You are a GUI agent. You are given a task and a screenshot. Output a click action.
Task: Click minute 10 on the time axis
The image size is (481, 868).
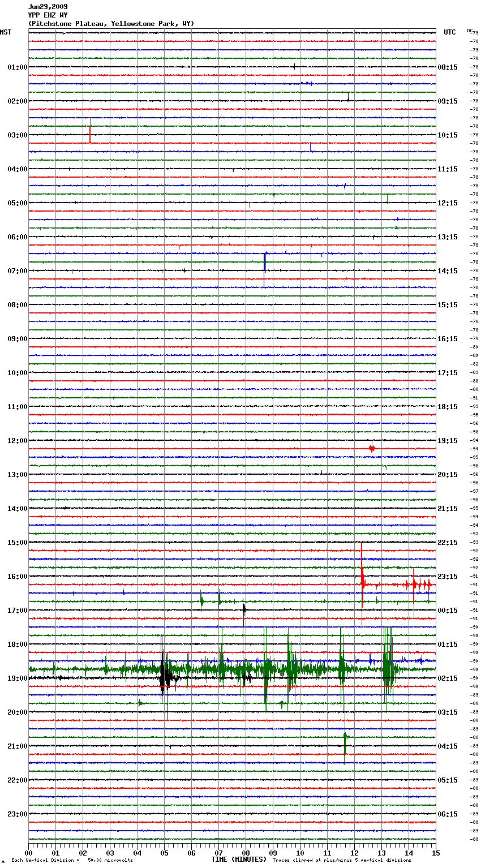[x=300, y=853]
